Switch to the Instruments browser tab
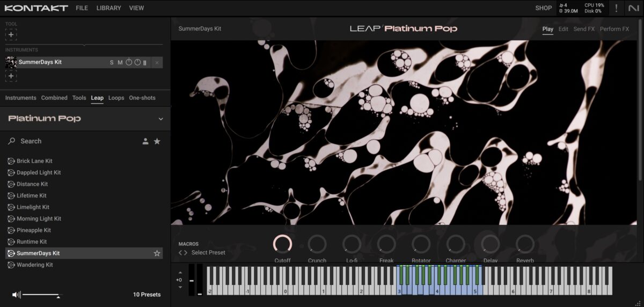 (x=21, y=98)
